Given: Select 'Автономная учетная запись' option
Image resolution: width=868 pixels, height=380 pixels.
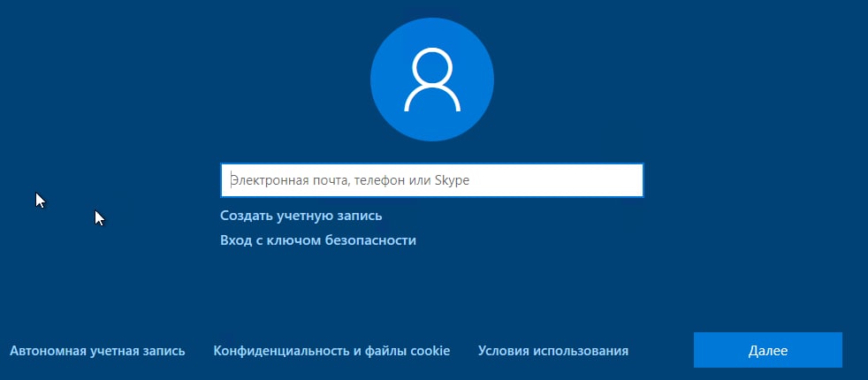Looking at the screenshot, I should coord(97,351).
